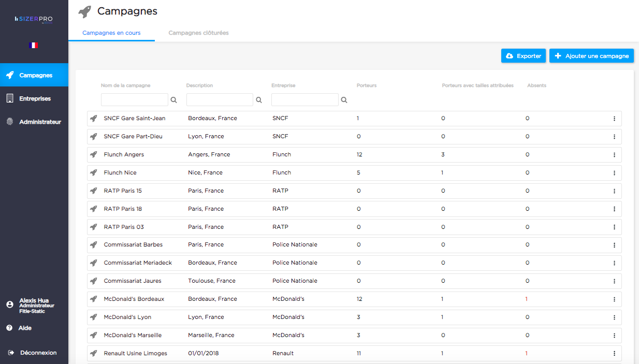Click rocket icon of Flunch Nice row
The height and width of the screenshot is (364, 639).
[93, 173]
